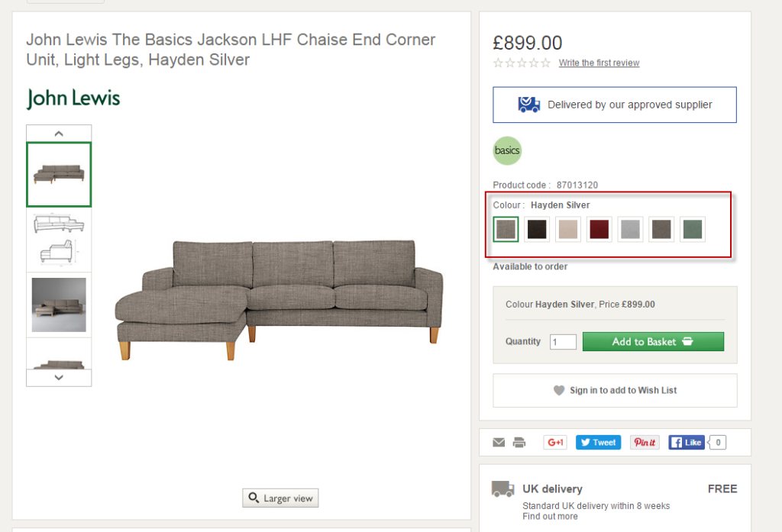This screenshot has width=782, height=532.
Task: Click the printer icon
Action: pyautogui.click(x=519, y=442)
